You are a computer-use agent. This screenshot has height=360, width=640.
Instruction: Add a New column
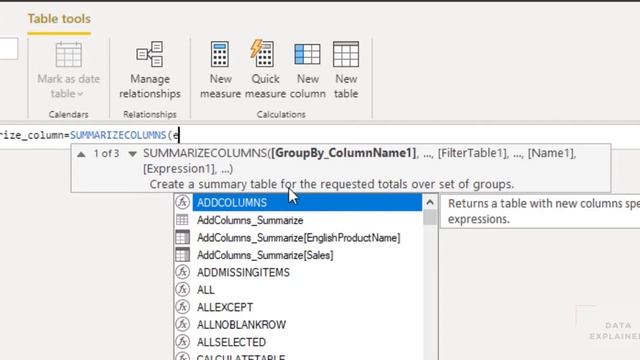tap(308, 70)
